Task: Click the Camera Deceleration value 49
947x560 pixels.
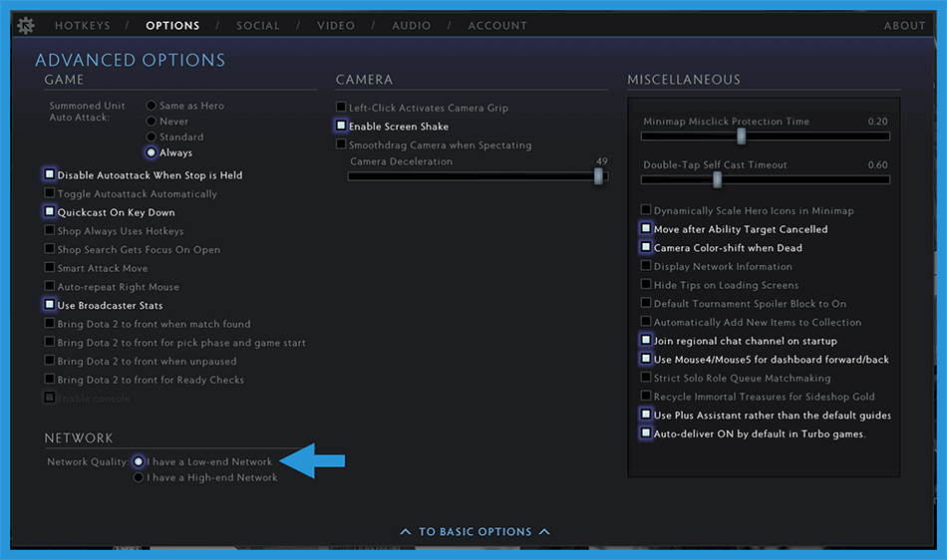Action: click(x=601, y=161)
